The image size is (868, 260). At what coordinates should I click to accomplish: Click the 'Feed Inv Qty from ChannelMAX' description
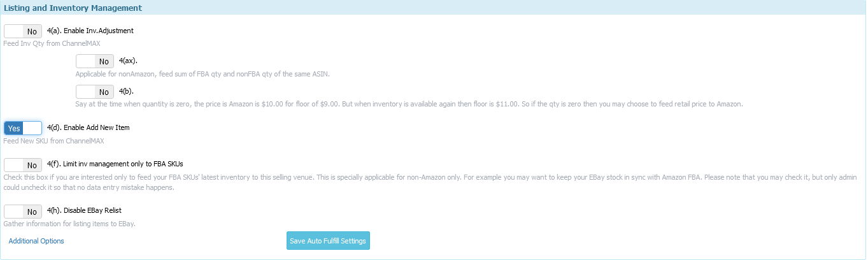tap(52, 44)
